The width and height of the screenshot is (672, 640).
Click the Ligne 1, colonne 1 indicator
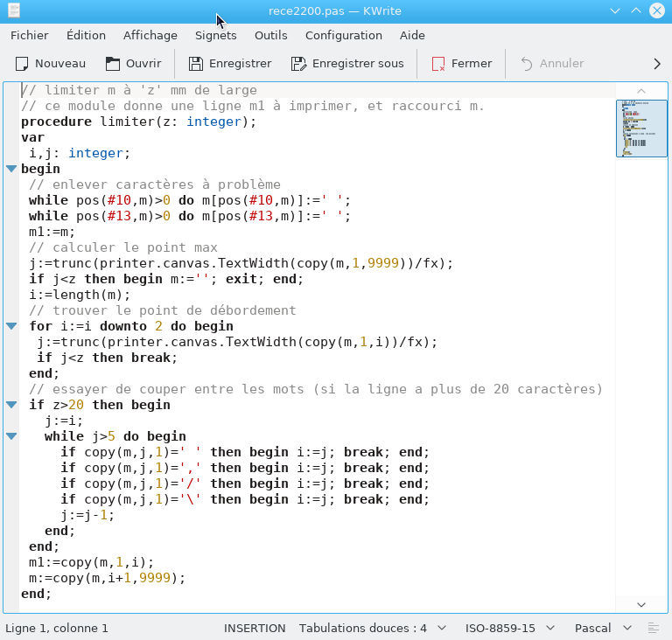pyautogui.click(x=57, y=628)
